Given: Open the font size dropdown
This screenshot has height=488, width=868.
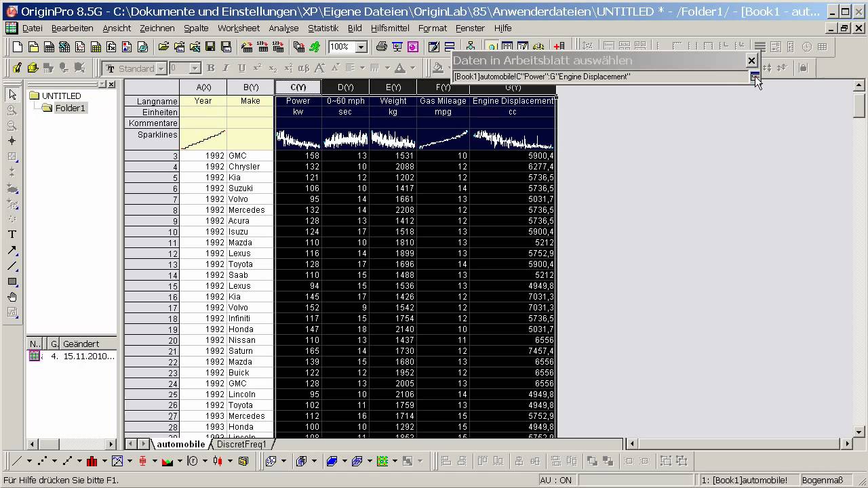Looking at the screenshot, I should click(x=195, y=68).
